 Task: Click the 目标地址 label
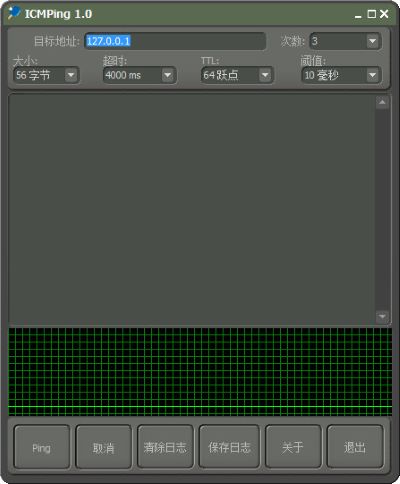pos(57,41)
